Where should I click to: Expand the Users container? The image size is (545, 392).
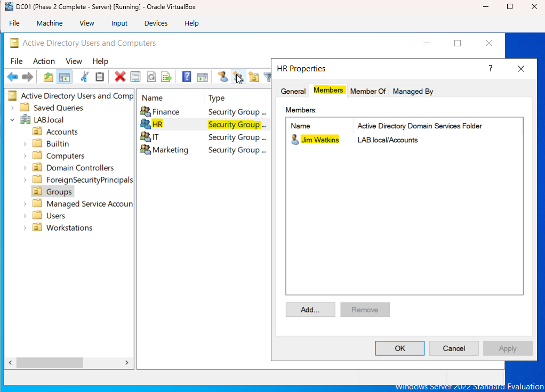25,216
